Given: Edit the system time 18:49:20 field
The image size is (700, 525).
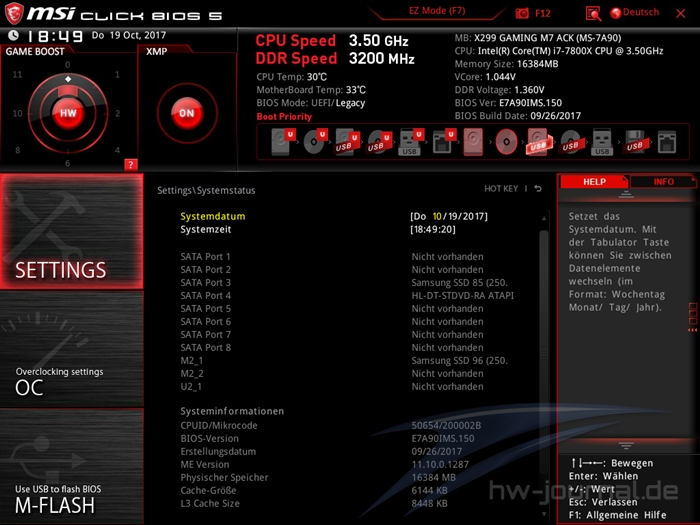Looking at the screenshot, I should (x=433, y=229).
